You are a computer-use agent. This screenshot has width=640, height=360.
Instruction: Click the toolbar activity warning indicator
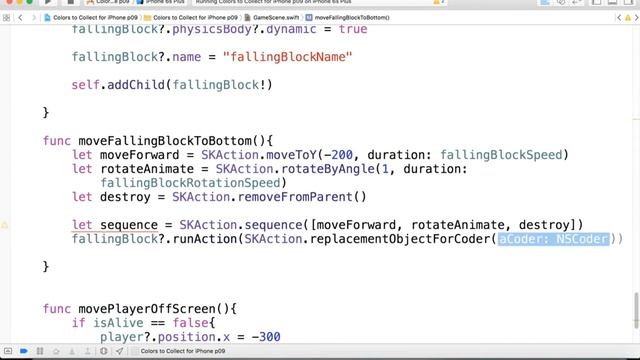(x=438, y=2)
